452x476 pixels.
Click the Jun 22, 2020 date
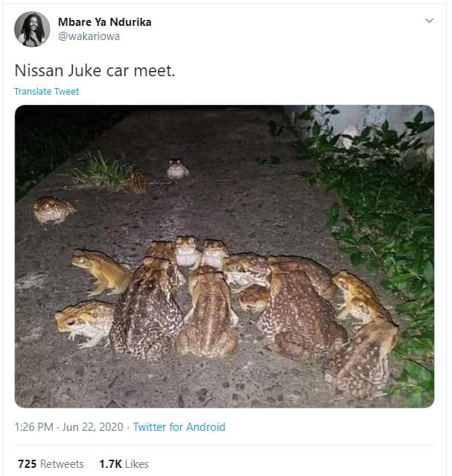tap(96, 427)
